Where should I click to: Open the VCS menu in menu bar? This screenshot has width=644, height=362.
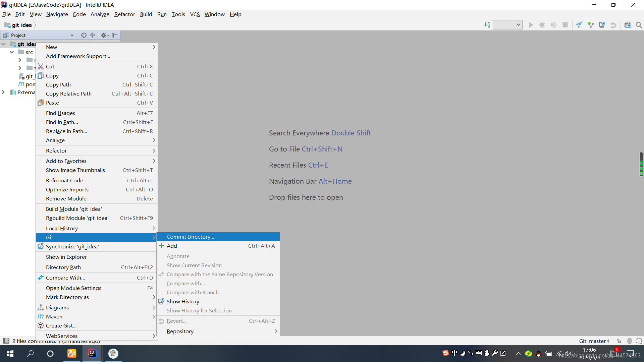(x=195, y=14)
